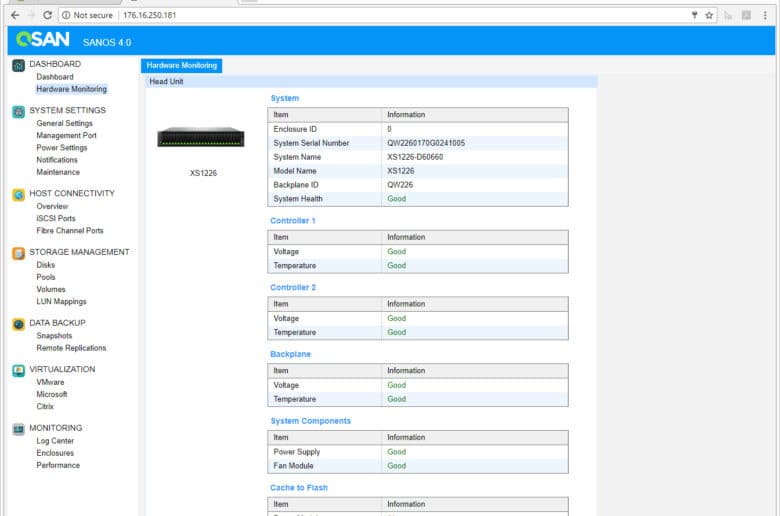Click System Components section title

click(310, 421)
